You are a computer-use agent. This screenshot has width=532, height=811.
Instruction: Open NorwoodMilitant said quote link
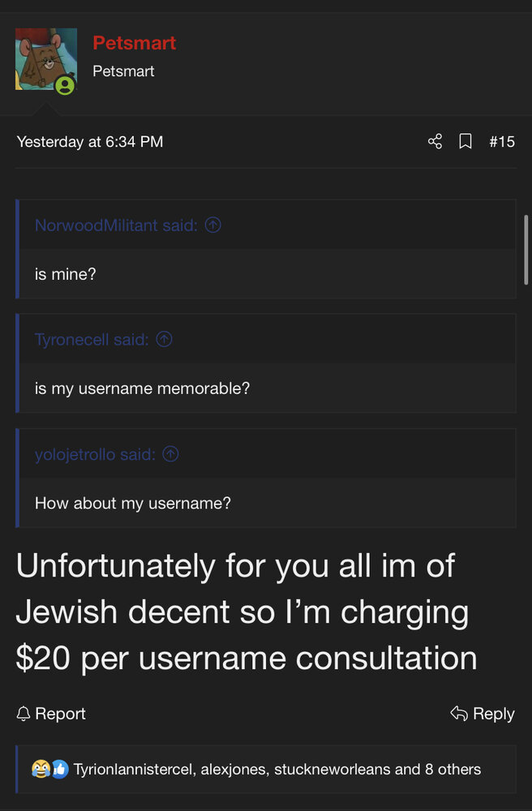(116, 225)
